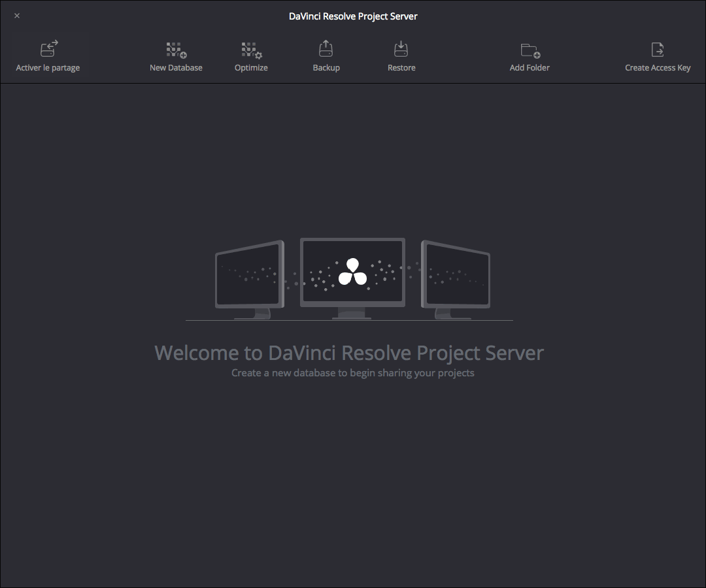Image resolution: width=706 pixels, height=588 pixels.
Task: Click the DaVinci Resolve logo on center monitor
Action: coord(352,272)
